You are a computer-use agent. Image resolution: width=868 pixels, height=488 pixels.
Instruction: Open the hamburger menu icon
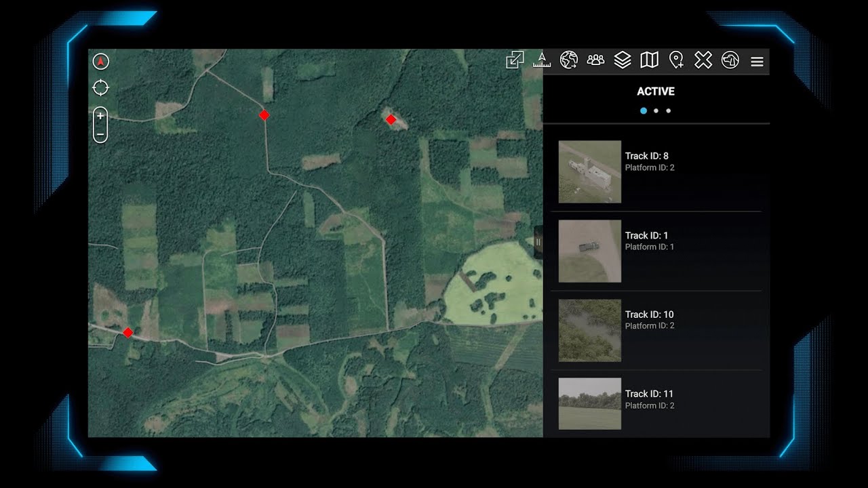(757, 62)
